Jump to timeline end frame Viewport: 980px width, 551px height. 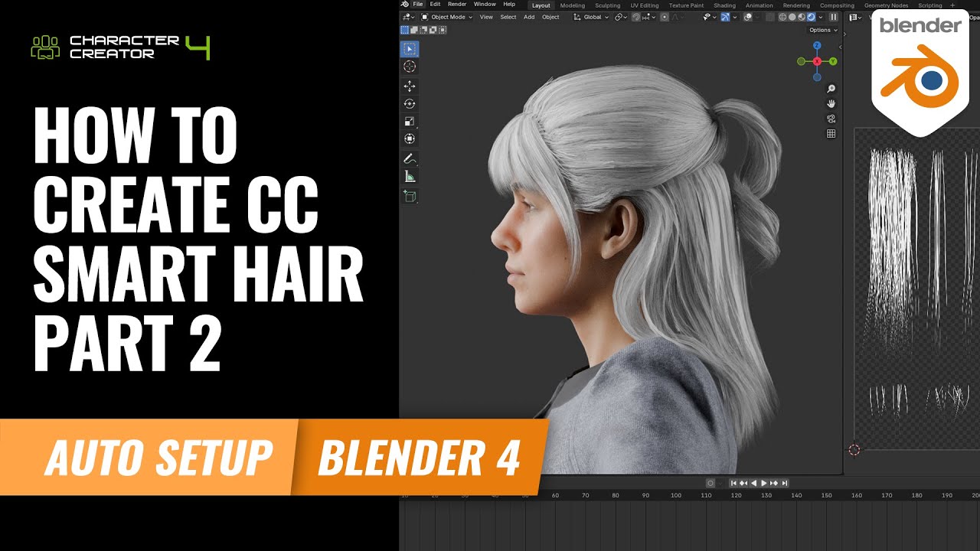tap(784, 483)
